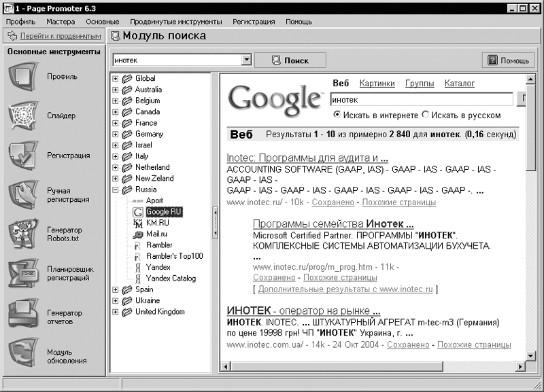Viewport: 544px width, 392px height.
Task: Select the Belgium tree item
Action: (148, 101)
